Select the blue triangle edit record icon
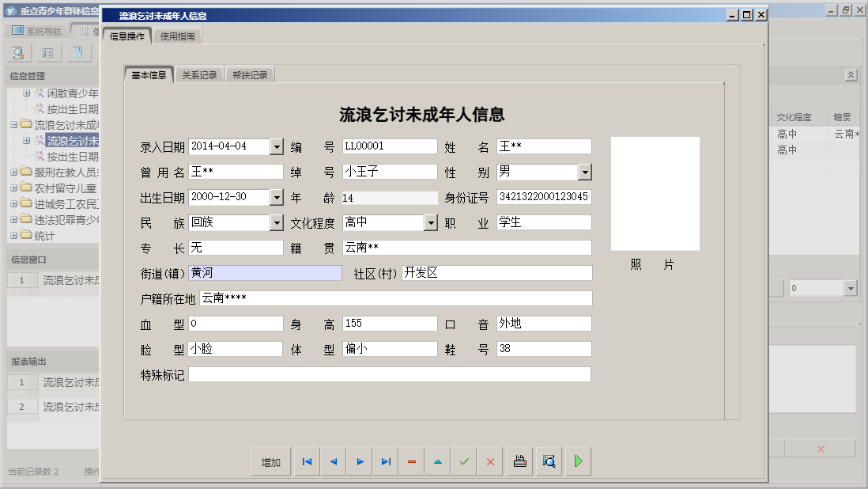Screen dimensions: 868x489 click(437, 461)
